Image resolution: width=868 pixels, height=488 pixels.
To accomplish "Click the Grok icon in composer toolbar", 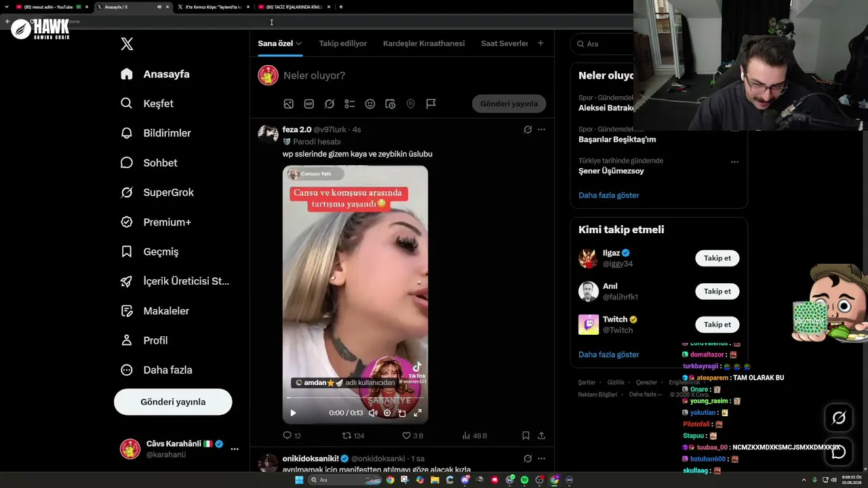I will click(x=330, y=104).
